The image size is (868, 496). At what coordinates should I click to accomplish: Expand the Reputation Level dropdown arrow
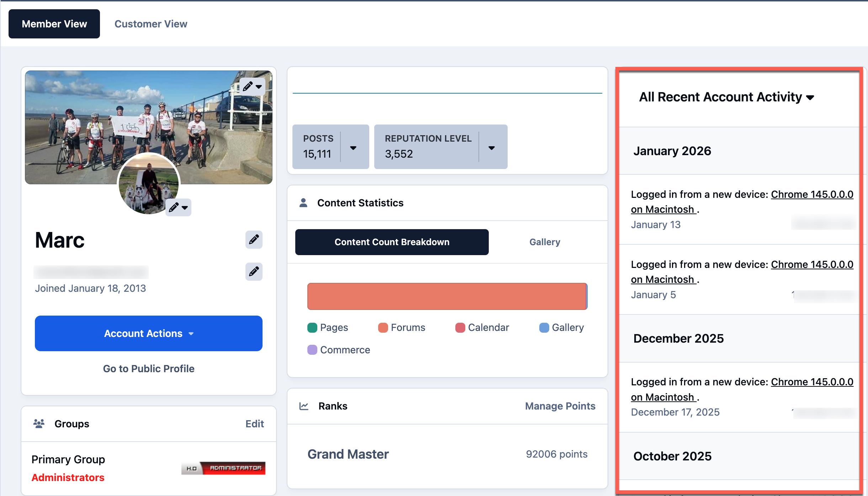(492, 148)
